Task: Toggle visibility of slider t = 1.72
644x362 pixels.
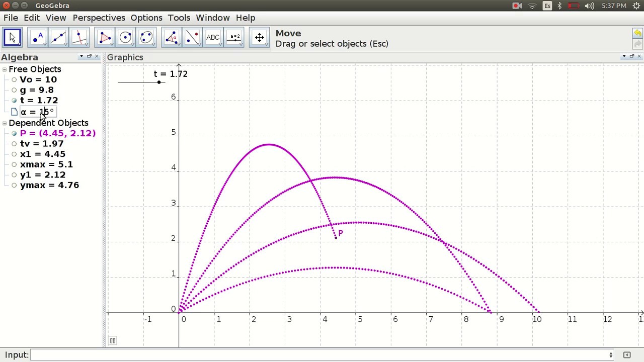Action: click(x=14, y=101)
